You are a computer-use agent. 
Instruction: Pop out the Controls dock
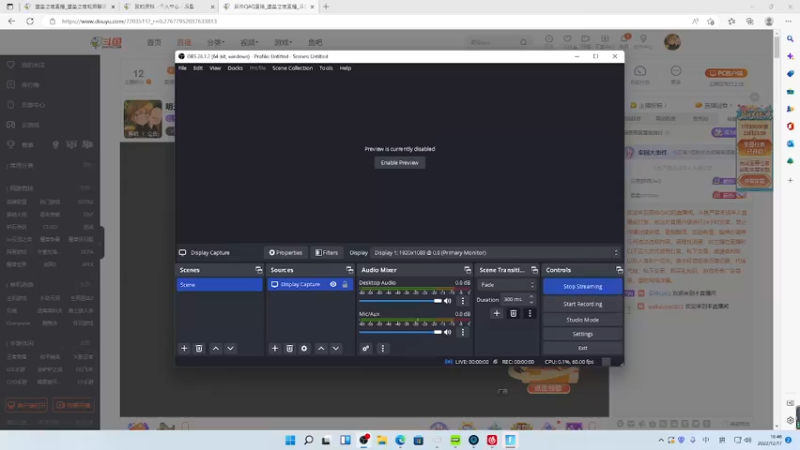[619, 270]
